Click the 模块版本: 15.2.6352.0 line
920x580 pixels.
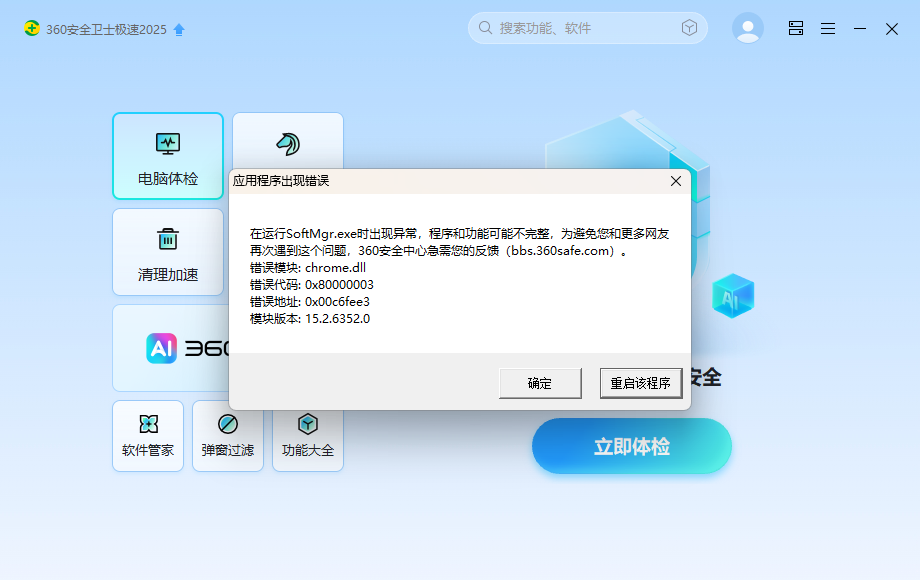click(310, 319)
